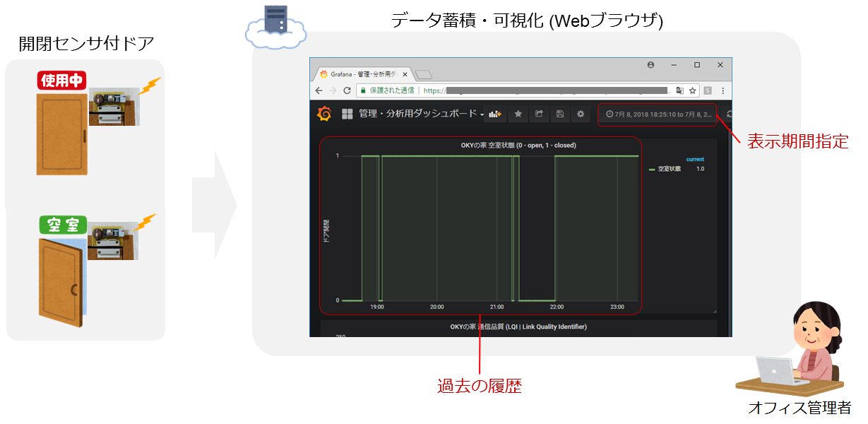Open the Grafana home logo menu
The height and width of the screenshot is (424, 868).
[x=325, y=114]
